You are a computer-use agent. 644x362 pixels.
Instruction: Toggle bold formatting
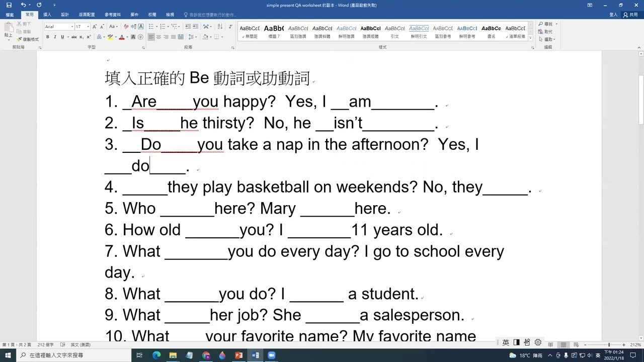[48, 37]
